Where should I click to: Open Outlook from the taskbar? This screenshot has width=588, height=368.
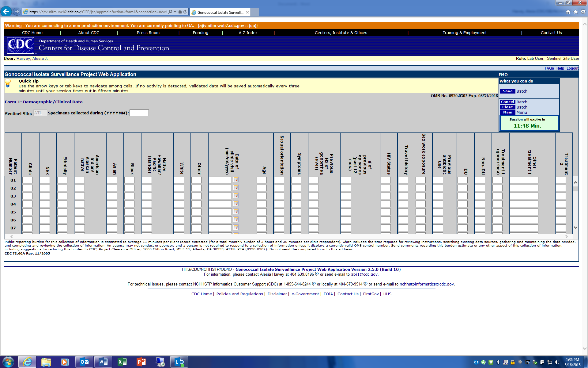coord(84,362)
